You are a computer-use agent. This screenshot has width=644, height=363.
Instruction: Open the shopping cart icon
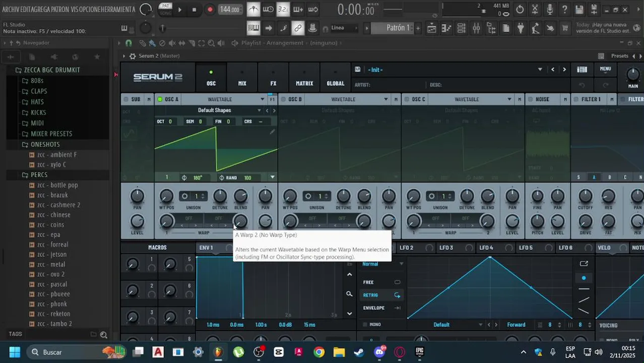pos(565,28)
